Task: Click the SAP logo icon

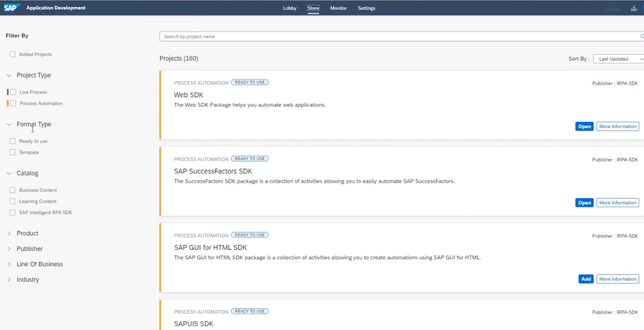Action: click(x=12, y=8)
